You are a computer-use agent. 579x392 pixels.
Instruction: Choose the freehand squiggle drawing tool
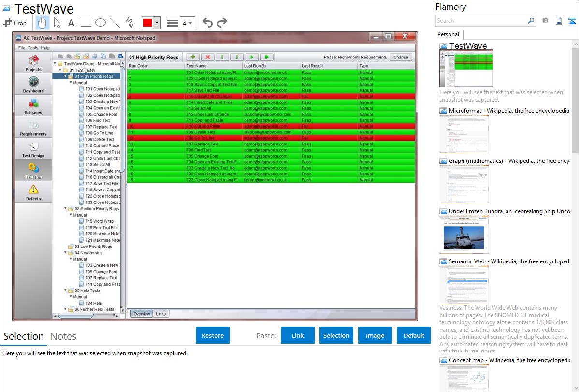(x=130, y=23)
